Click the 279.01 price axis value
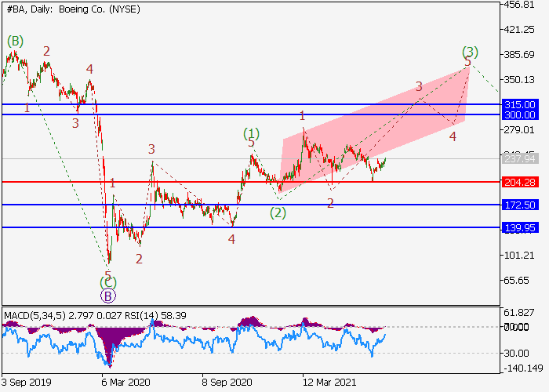The image size is (549, 392). (x=519, y=130)
